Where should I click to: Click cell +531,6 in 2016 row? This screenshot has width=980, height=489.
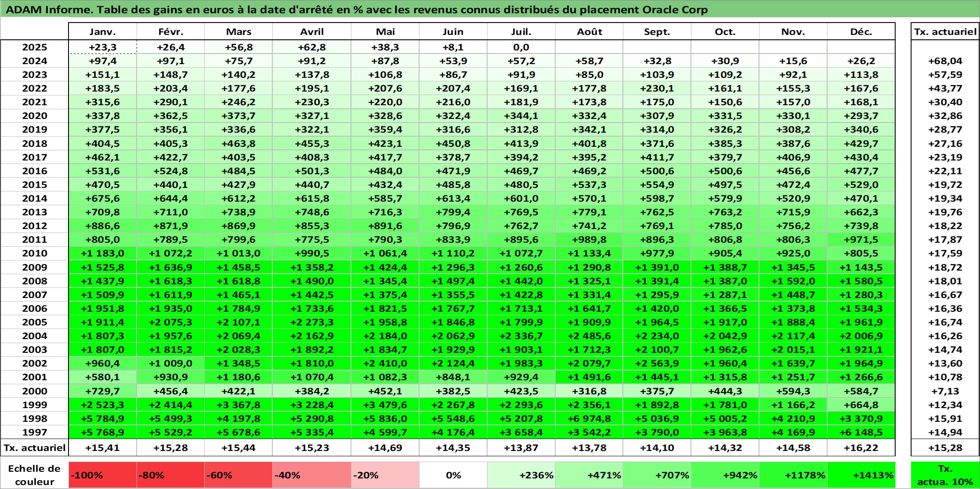[x=103, y=171]
